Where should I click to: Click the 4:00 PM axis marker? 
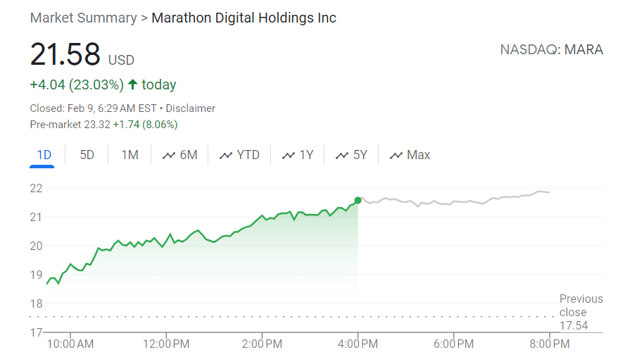click(358, 344)
